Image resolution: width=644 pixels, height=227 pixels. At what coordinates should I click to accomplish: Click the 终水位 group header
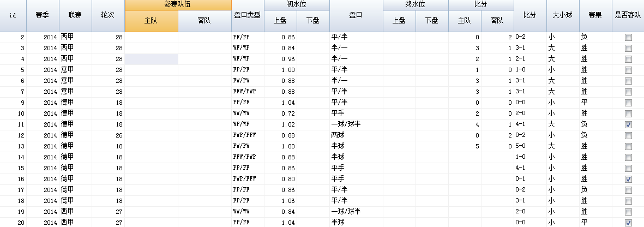(416, 5)
